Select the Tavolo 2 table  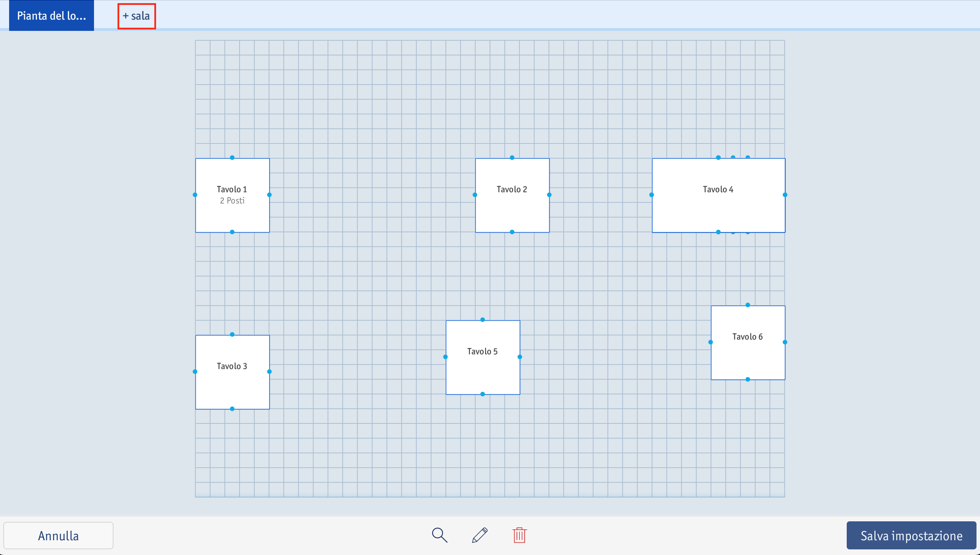coord(512,195)
